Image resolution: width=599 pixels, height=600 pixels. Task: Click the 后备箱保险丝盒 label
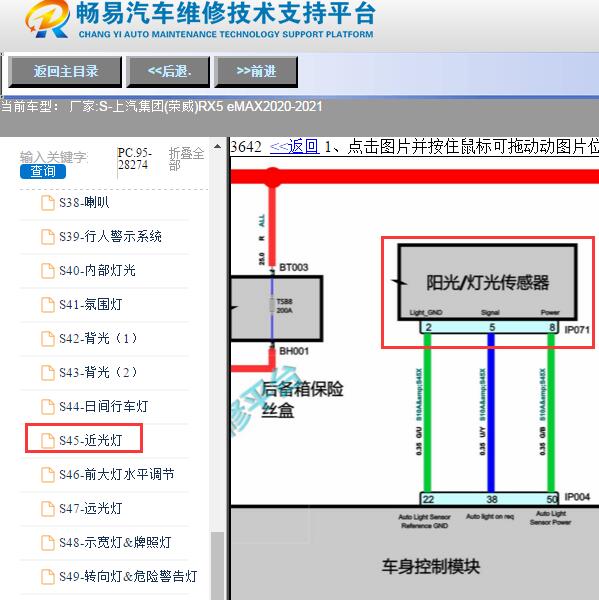click(302, 399)
